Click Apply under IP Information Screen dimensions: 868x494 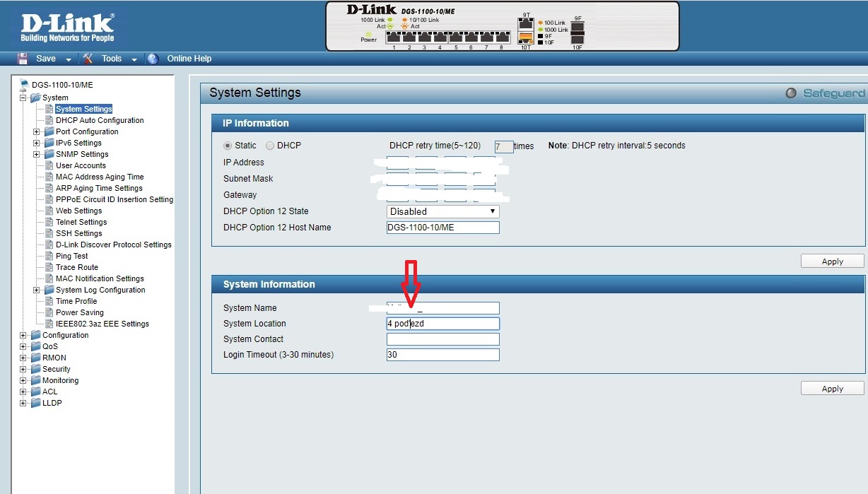point(832,261)
